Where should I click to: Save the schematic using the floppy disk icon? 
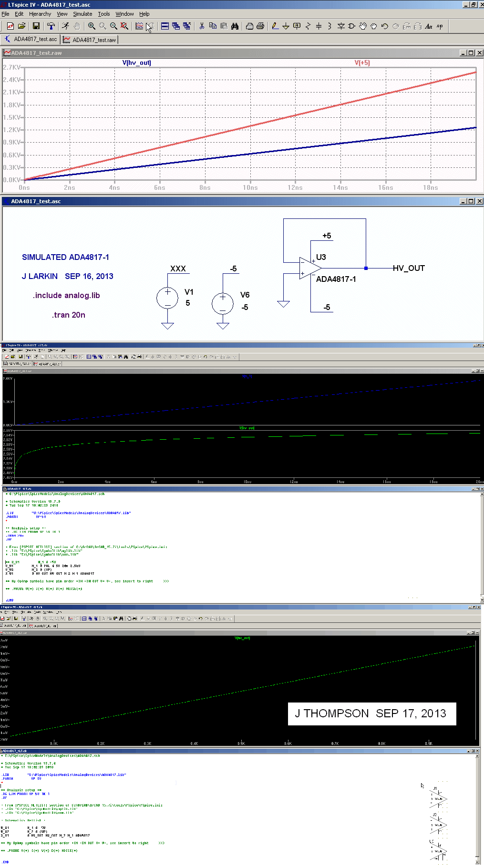tap(36, 26)
